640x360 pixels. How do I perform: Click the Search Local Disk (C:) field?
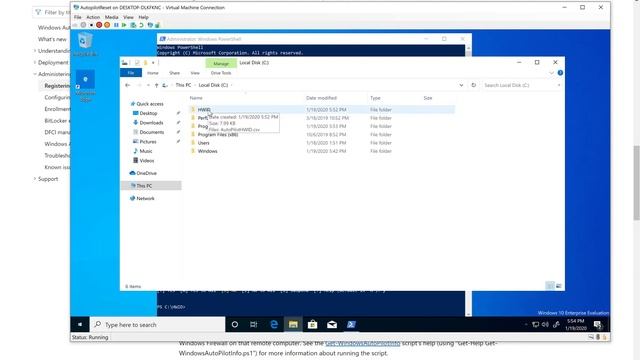click(x=521, y=85)
